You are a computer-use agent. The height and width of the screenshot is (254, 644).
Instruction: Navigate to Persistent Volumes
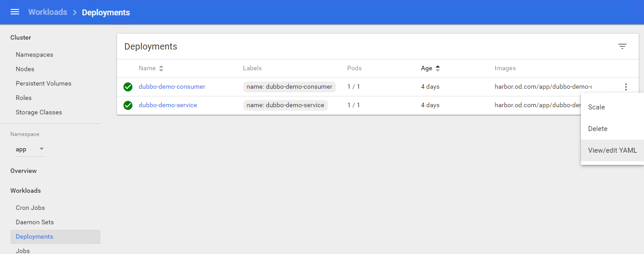click(43, 83)
